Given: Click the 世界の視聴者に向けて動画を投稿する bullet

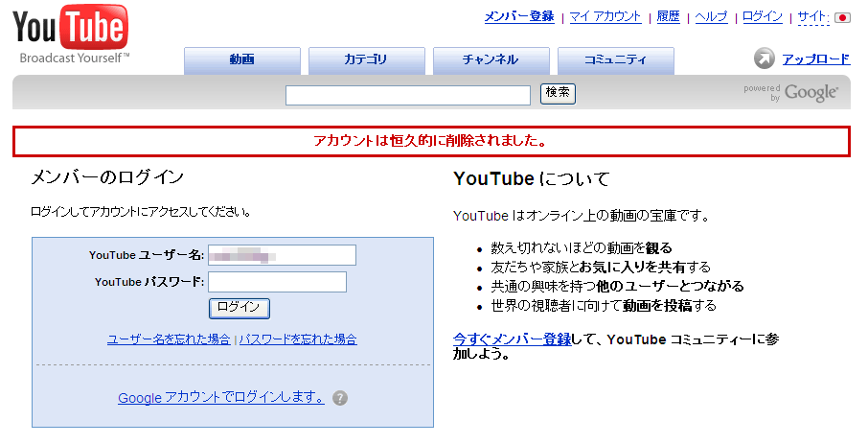Looking at the screenshot, I should (x=604, y=305).
